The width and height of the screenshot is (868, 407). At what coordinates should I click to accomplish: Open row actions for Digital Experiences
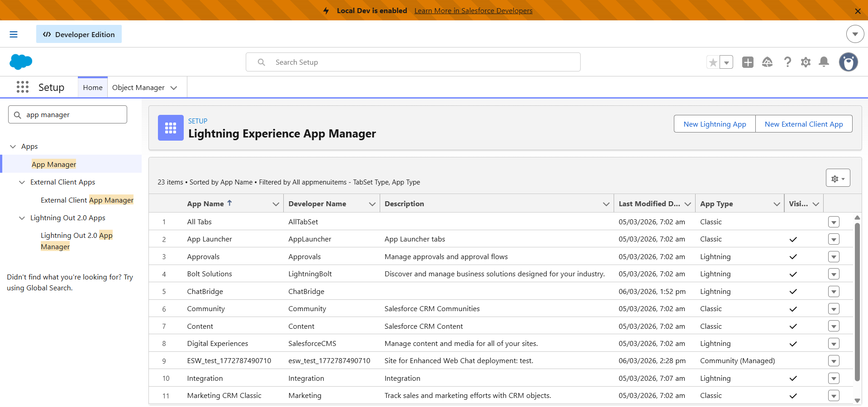[834, 344]
